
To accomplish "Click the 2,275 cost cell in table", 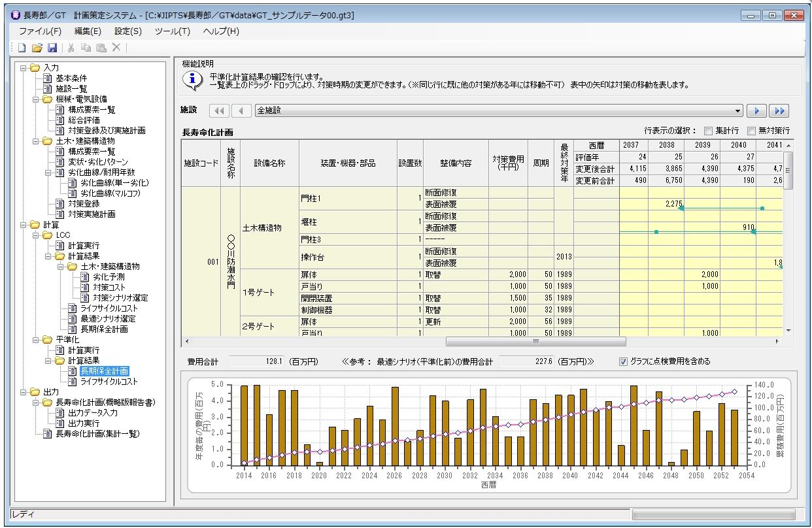I will click(666, 204).
